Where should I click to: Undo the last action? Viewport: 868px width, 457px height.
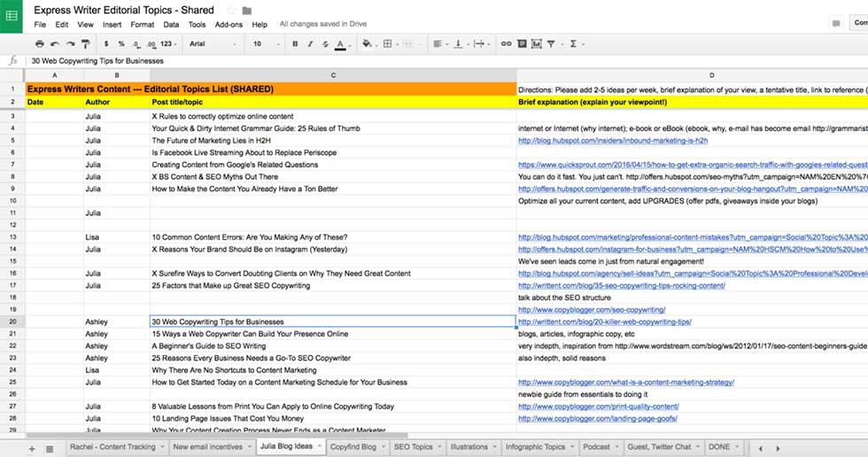click(x=55, y=43)
